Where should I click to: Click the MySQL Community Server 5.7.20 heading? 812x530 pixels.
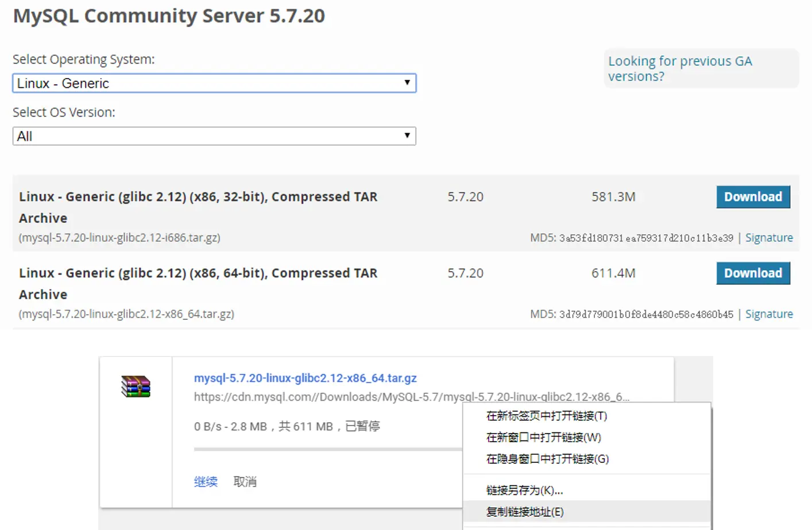pos(169,16)
